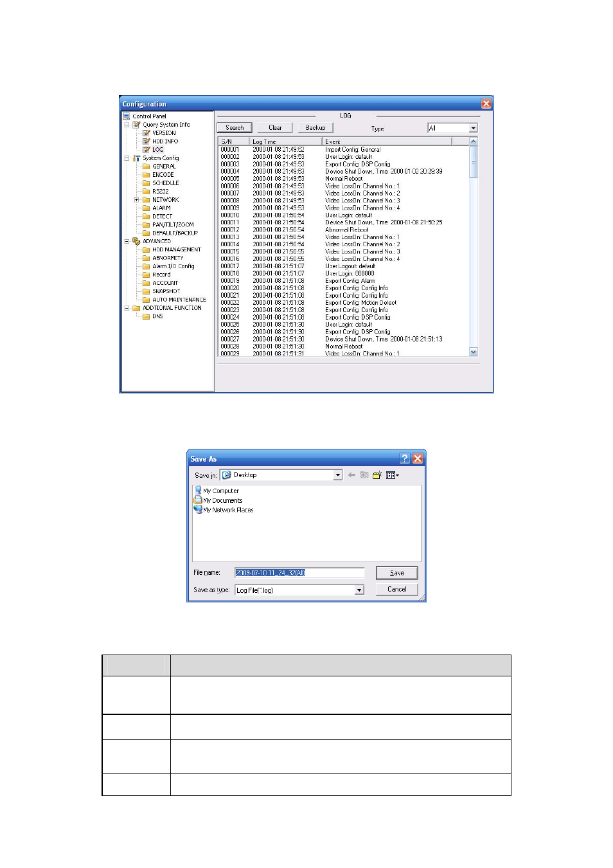Click the ADDITIONAL FUNCTION folder icon
The height and width of the screenshot is (868, 613).
click(x=136, y=309)
